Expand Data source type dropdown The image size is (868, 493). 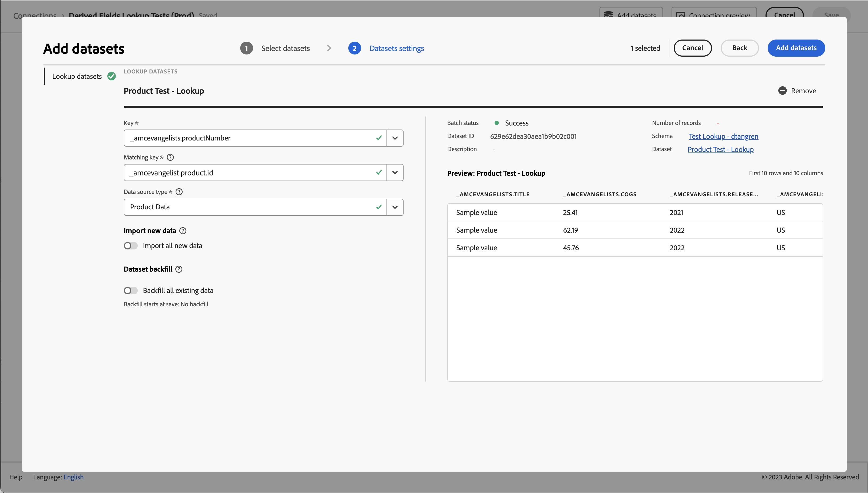(394, 207)
